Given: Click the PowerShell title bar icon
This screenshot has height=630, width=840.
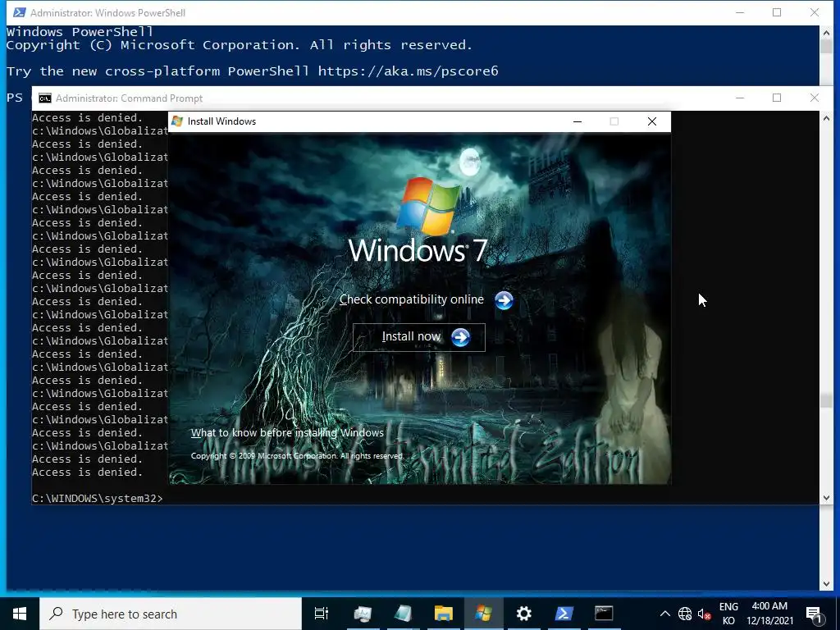Looking at the screenshot, I should (20, 12).
